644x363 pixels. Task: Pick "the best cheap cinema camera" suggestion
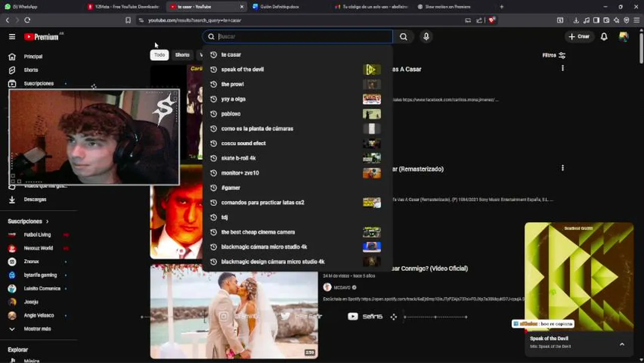click(x=297, y=232)
